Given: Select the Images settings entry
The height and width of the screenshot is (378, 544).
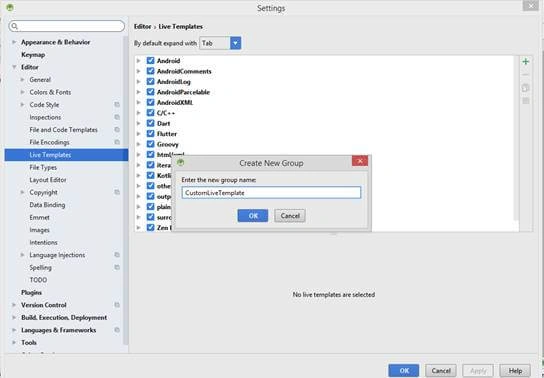Looking at the screenshot, I should [x=40, y=230].
